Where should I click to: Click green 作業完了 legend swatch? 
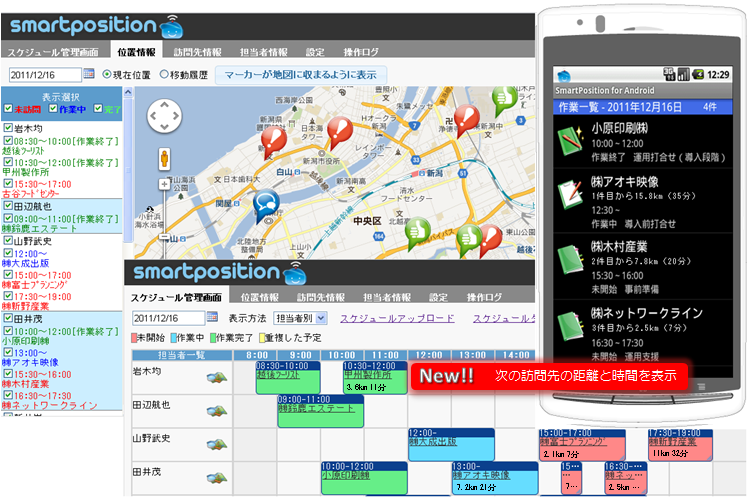point(213,338)
